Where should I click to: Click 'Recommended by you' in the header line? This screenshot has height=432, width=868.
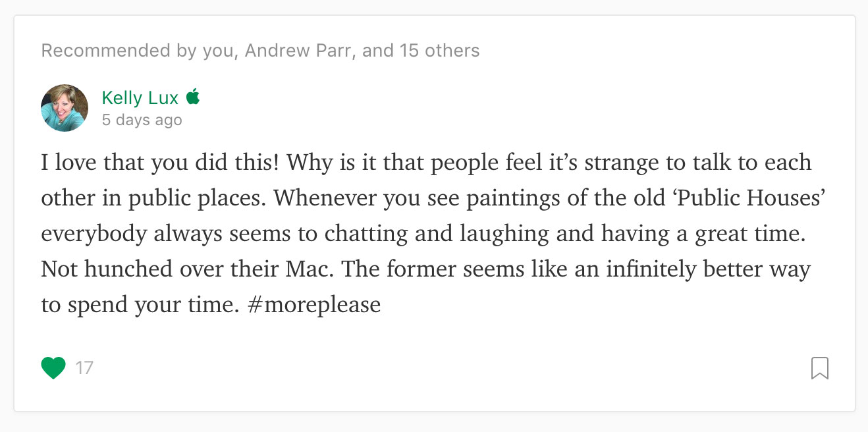[137, 51]
